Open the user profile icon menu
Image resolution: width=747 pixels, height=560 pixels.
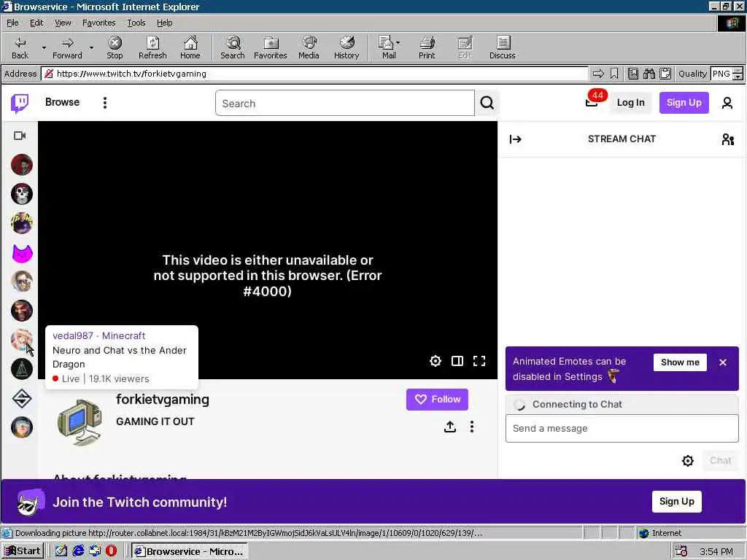[x=727, y=103]
